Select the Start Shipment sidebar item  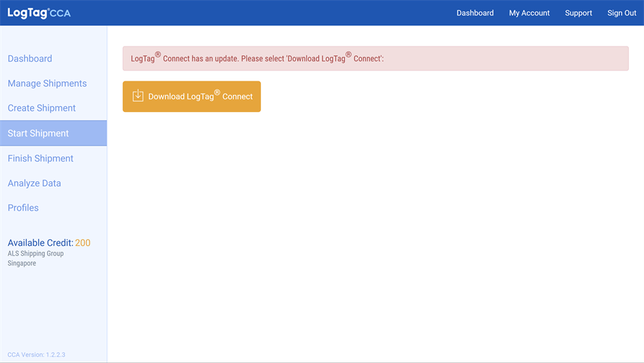coord(53,133)
